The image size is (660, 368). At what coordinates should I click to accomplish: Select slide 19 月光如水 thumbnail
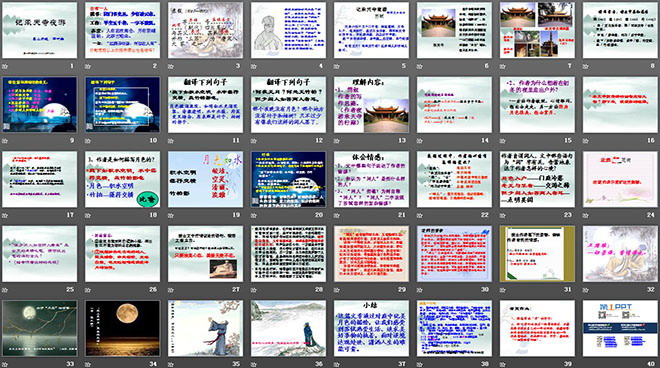(x=205, y=179)
